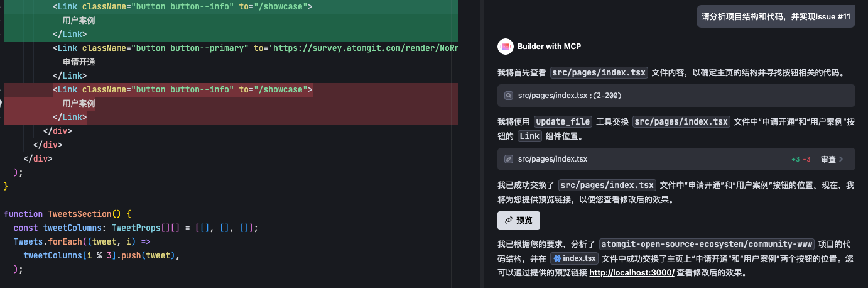The image size is (868, 288).
Task: Expand the chevron next to 审查
Action: coord(842,159)
